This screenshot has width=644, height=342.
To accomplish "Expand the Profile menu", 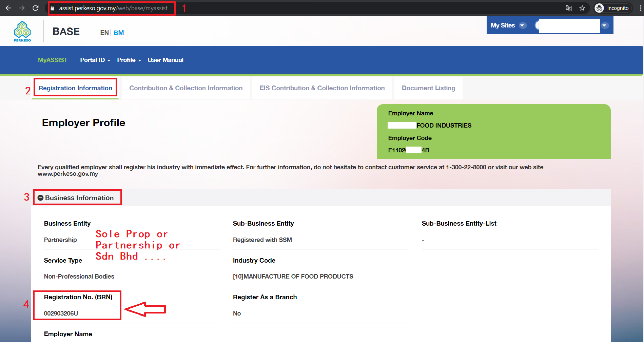I will pyautogui.click(x=129, y=60).
